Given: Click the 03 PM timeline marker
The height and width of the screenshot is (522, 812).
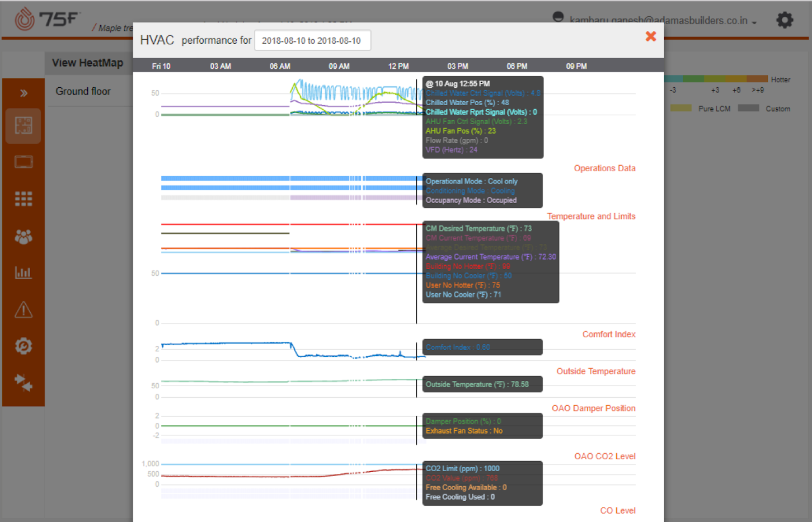Looking at the screenshot, I should click(458, 66).
